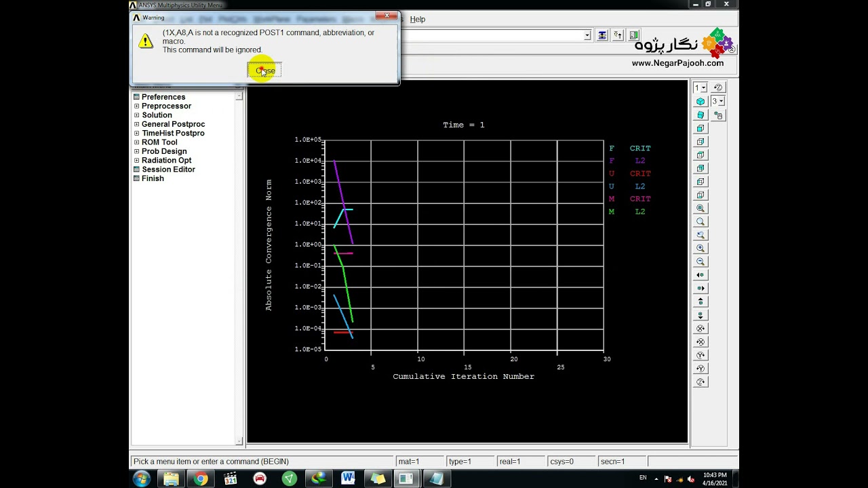Open the Windows Start button
The height and width of the screenshot is (488, 868).
[x=142, y=479]
